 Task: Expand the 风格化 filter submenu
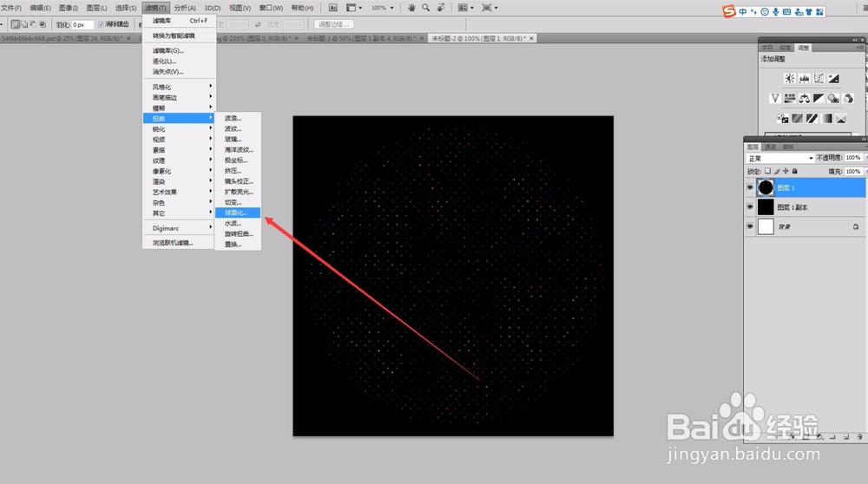click(178, 87)
